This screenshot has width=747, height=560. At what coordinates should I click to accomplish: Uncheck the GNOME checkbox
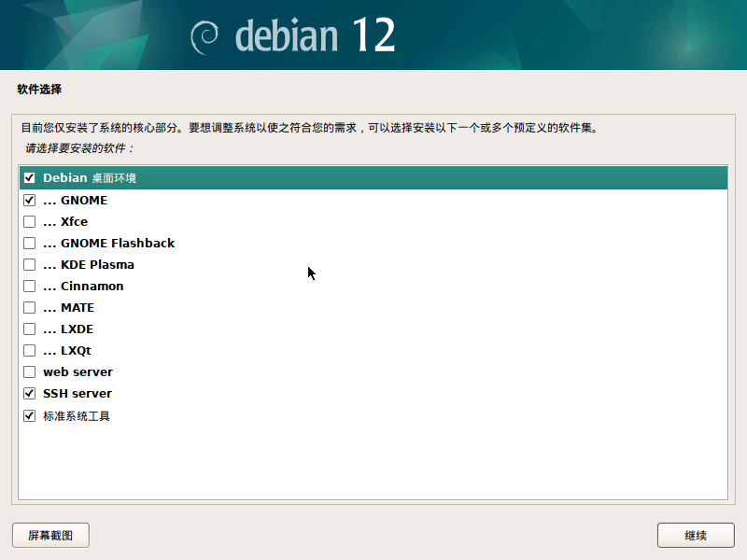(29, 200)
